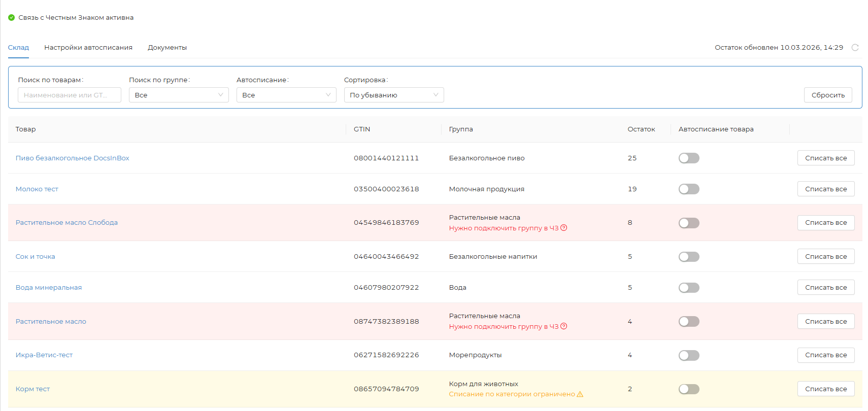
Task: Open the Поиск по группе dropdown
Action: [x=179, y=95]
